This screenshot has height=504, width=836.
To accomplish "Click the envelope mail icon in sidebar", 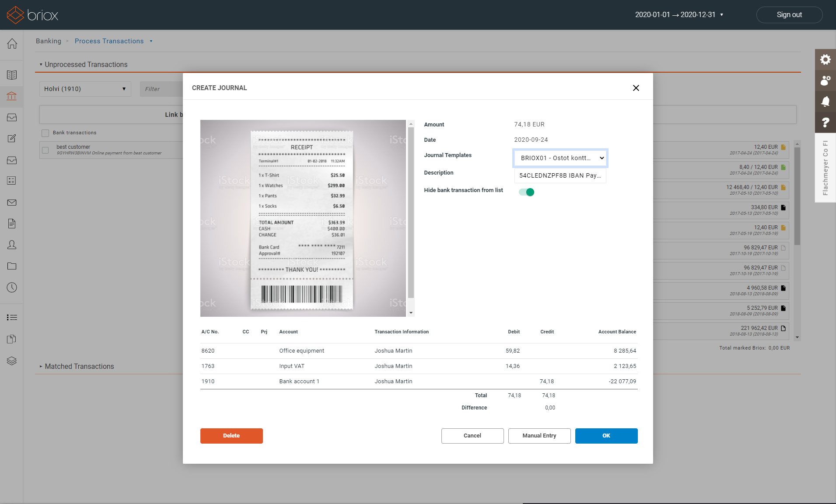I will pyautogui.click(x=12, y=203).
